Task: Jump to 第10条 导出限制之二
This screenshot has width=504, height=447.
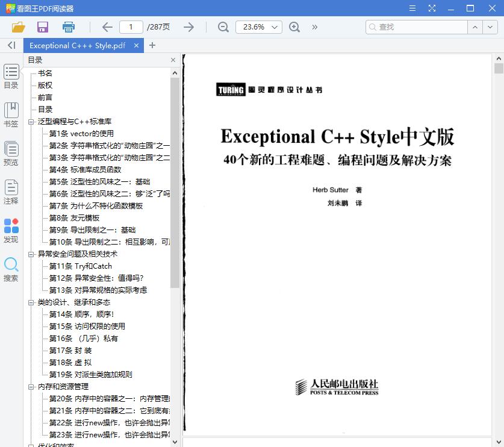Action: click(x=109, y=242)
